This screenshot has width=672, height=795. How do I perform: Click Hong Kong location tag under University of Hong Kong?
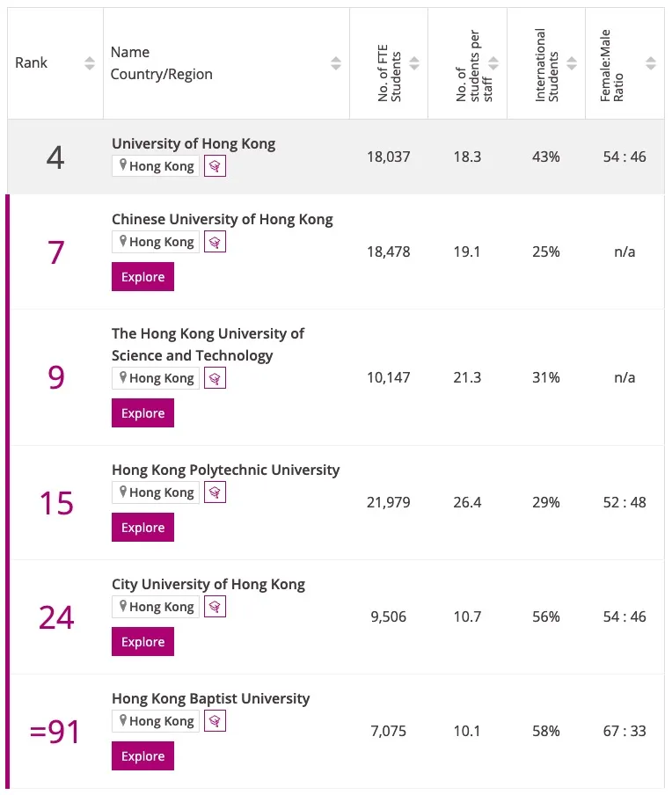(x=156, y=166)
